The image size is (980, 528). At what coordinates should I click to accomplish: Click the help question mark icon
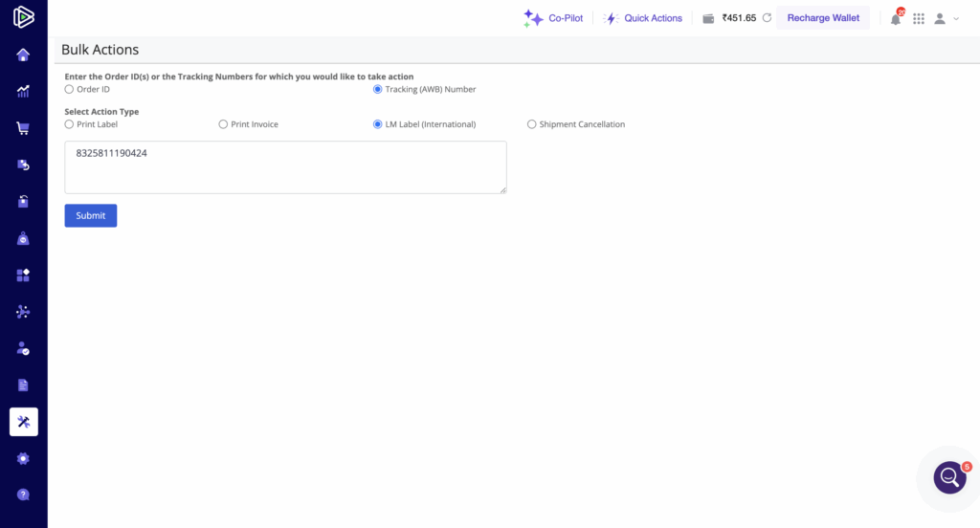coord(23,495)
